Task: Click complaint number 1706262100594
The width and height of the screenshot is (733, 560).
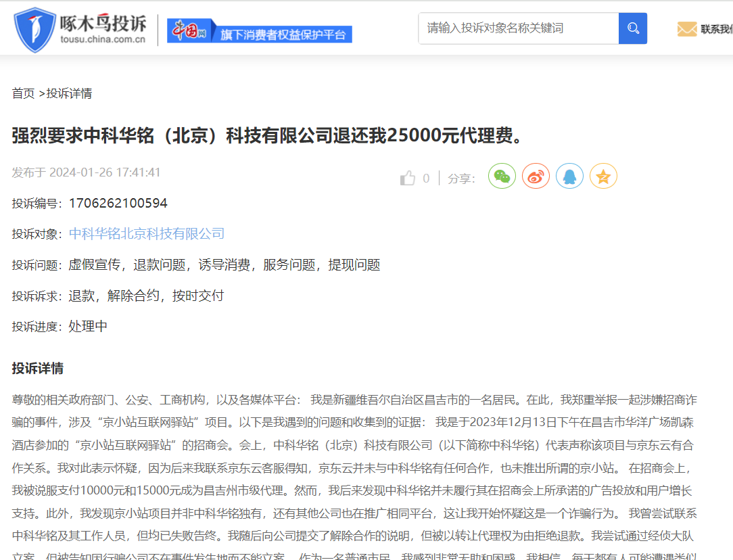Action: (118, 204)
